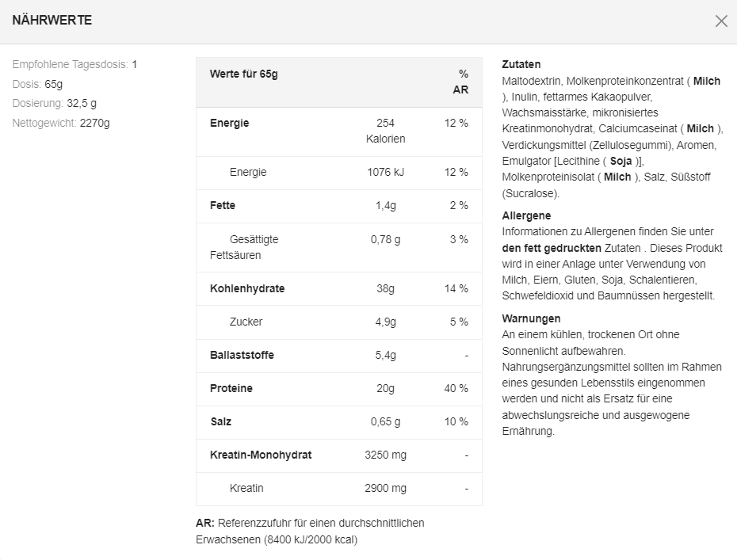Viewport: 737px width, 560px height.
Task: Click the Kreatin-Monohydrat row label
Action: click(x=261, y=455)
